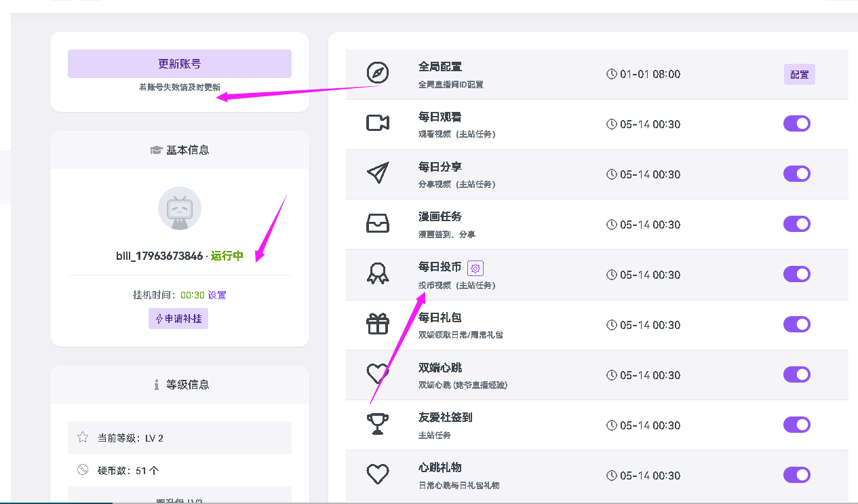This screenshot has height=504, width=858.
Task: Click the gift box icon for 每日礼包
Action: (378, 324)
